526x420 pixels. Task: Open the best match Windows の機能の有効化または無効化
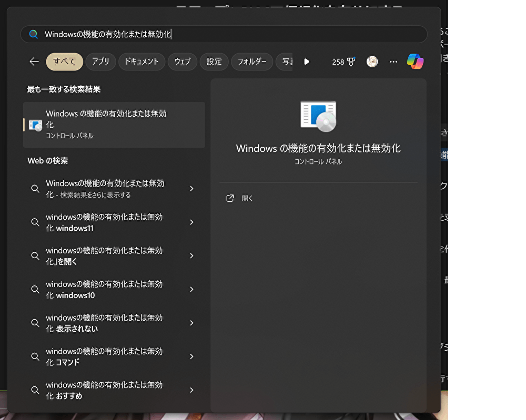point(114,125)
